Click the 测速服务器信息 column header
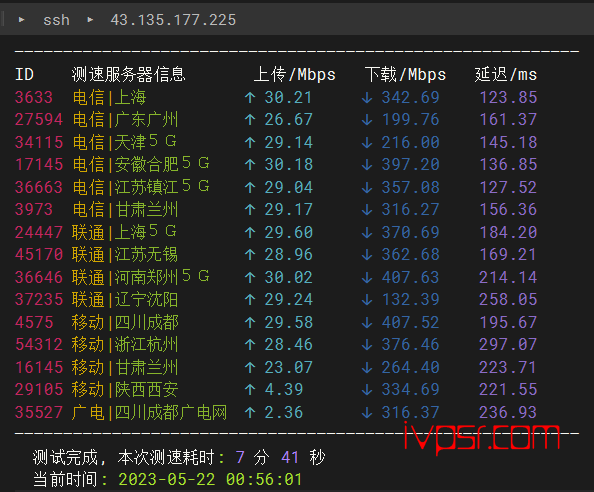This screenshot has height=492, width=594. point(128,75)
